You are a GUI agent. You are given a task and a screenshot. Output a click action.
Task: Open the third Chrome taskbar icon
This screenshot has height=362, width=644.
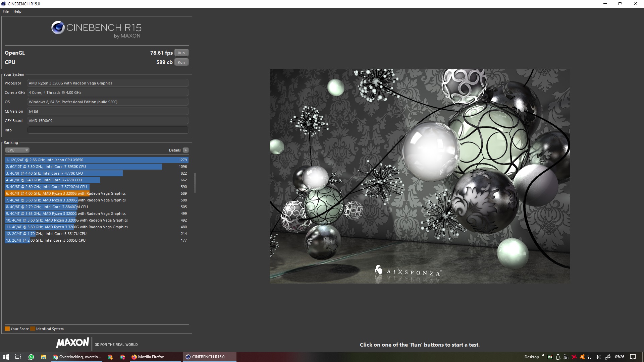pyautogui.click(x=122, y=357)
